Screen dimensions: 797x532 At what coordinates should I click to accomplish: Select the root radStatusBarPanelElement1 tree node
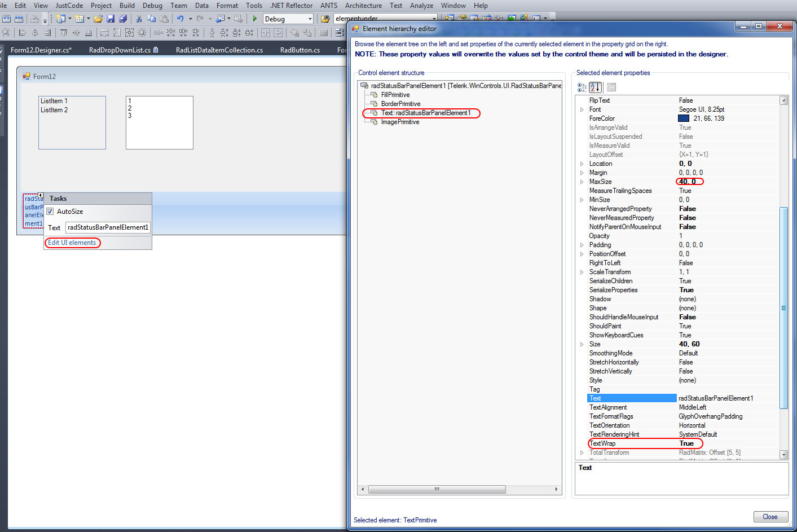coord(466,86)
